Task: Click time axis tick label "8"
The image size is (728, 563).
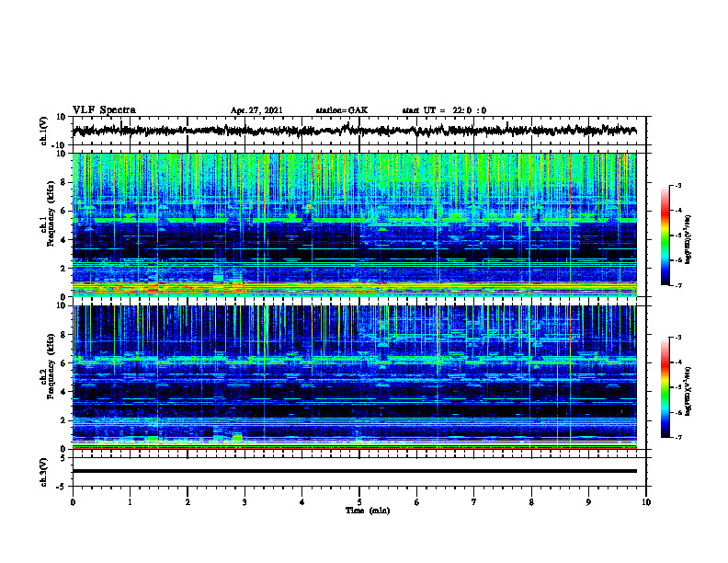Action: 531,502
